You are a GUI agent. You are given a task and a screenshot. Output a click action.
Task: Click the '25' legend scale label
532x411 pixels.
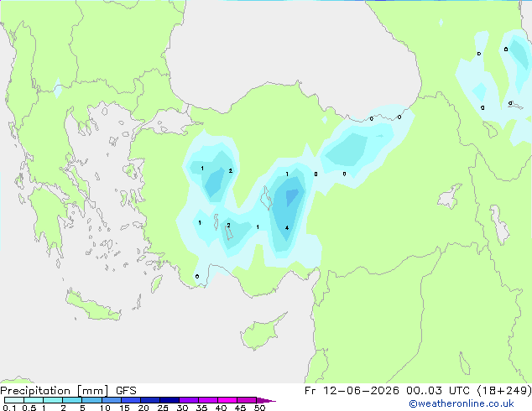pyautogui.click(x=163, y=408)
